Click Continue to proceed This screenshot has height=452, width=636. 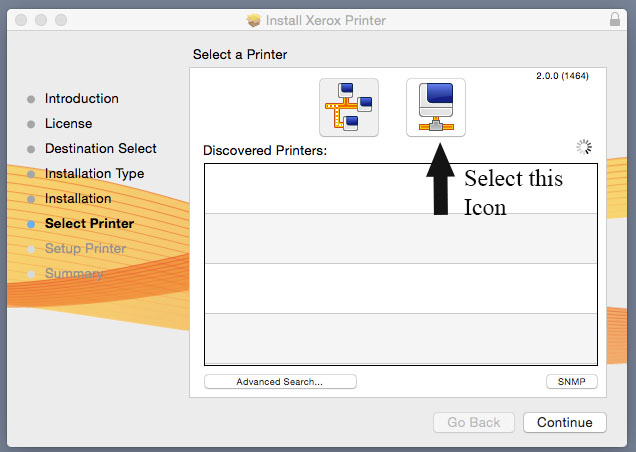[564, 422]
